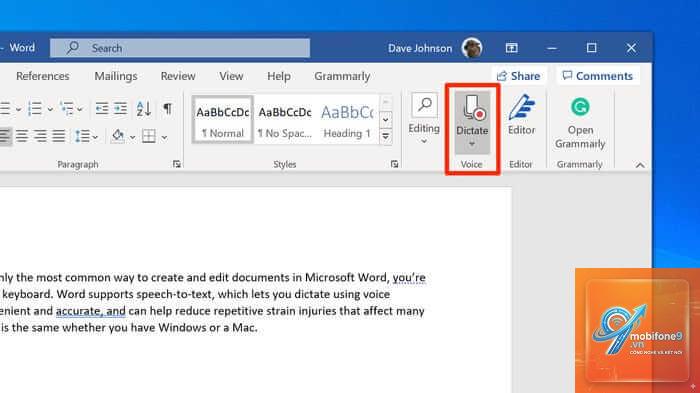Apply the No Spacing style

pyautogui.click(x=285, y=119)
